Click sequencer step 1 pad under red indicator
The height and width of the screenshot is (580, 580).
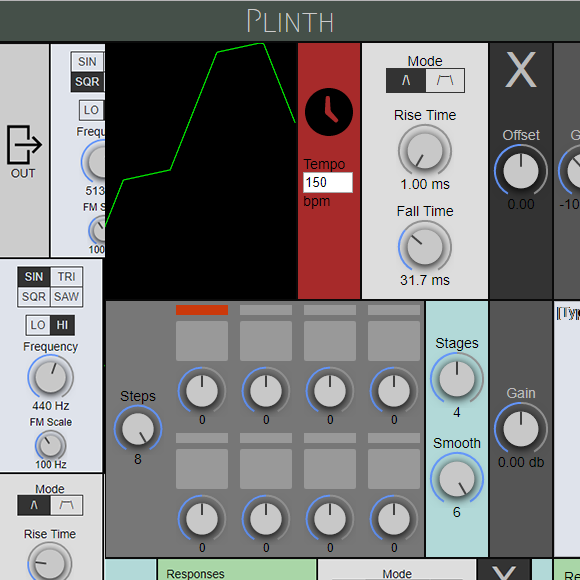coord(202,341)
